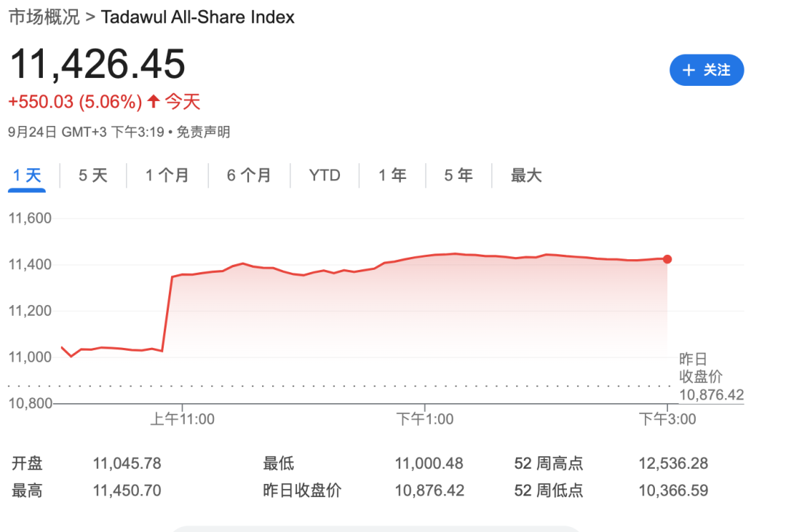The width and height of the screenshot is (786, 532).
Task: Switch chart to 1 年 view
Action: [x=392, y=175]
